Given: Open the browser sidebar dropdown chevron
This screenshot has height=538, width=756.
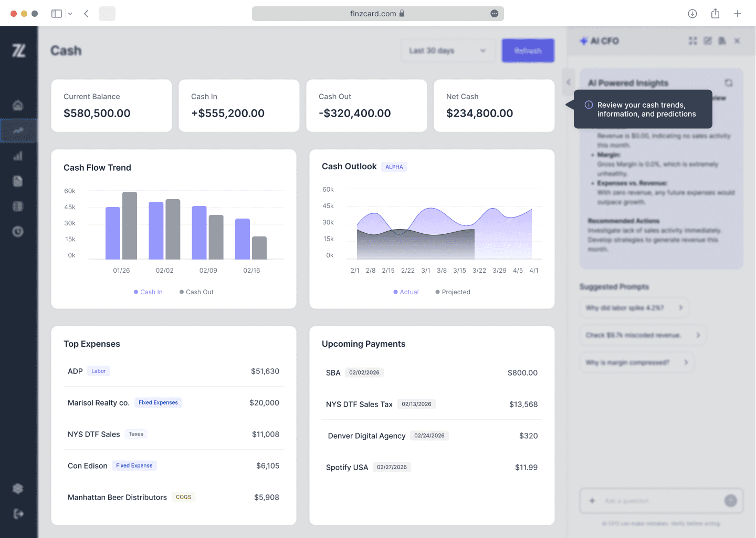Looking at the screenshot, I should (70, 14).
